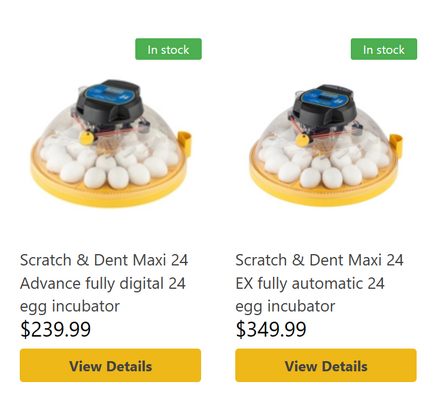Click the 'Advance fully digital 24' title line
425x400 pixels.
103,284
